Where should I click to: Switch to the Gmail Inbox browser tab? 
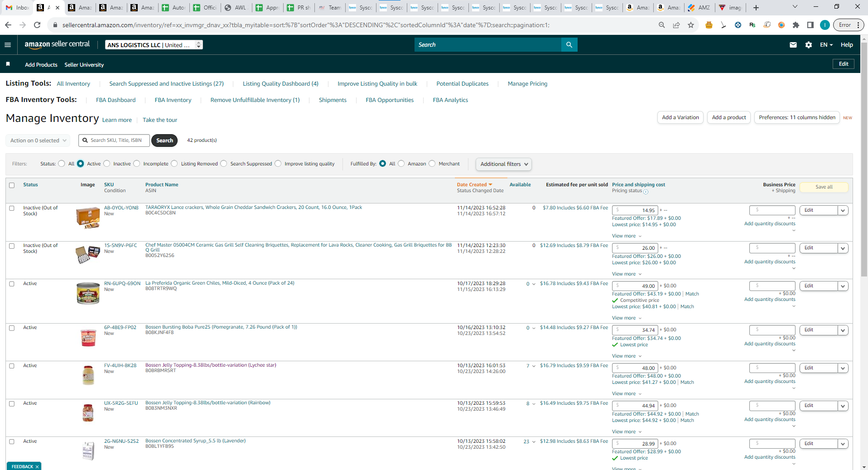(18, 8)
